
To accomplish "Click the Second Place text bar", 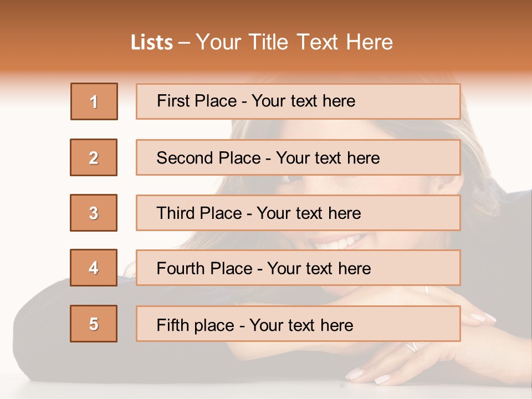I will [x=298, y=157].
